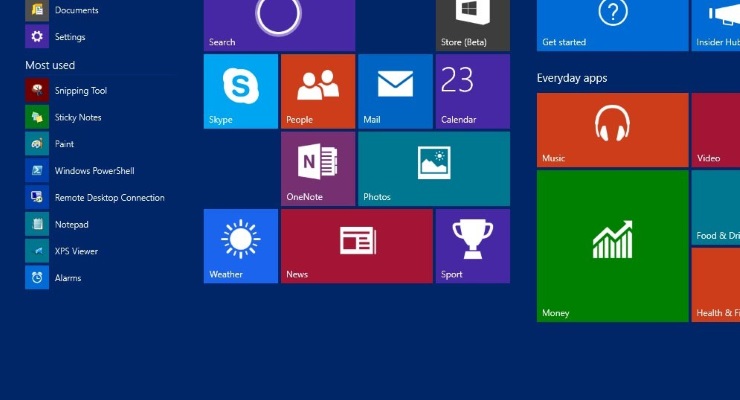The image size is (740, 400).
Task: Open the Mail tile
Action: [x=395, y=91]
